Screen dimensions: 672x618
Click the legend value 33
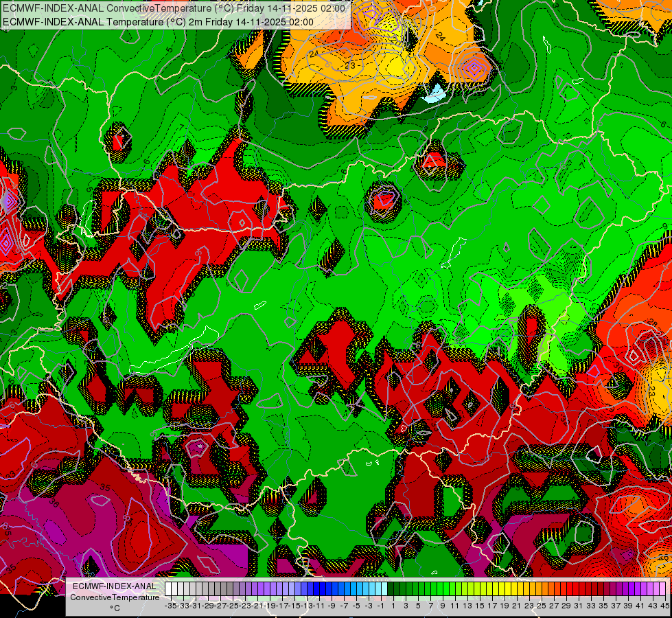[592, 606]
